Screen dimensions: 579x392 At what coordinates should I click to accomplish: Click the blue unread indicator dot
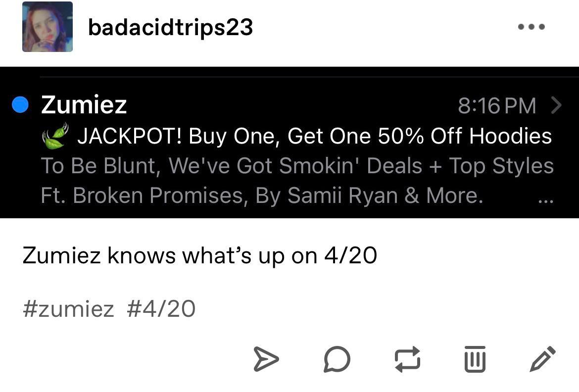[x=19, y=104]
